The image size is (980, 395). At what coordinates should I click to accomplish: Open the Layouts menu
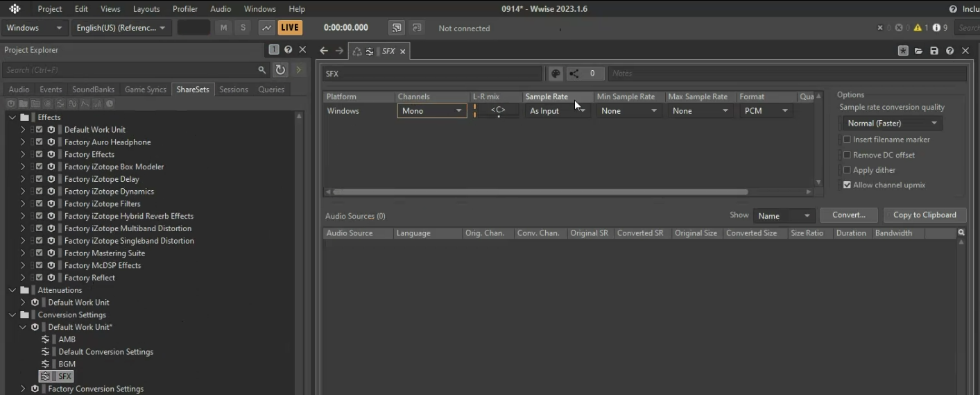(x=146, y=9)
